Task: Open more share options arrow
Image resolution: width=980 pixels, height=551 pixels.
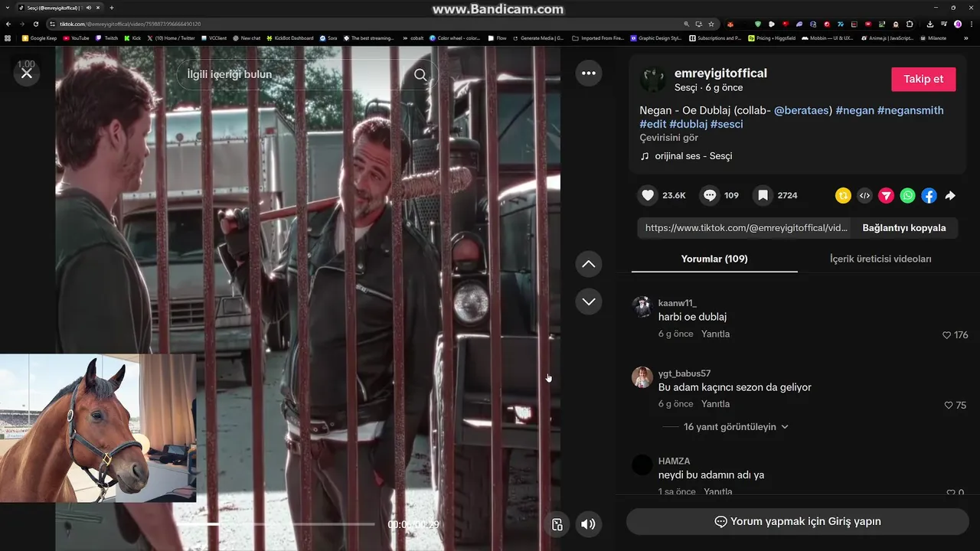Action: (x=950, y=196)
